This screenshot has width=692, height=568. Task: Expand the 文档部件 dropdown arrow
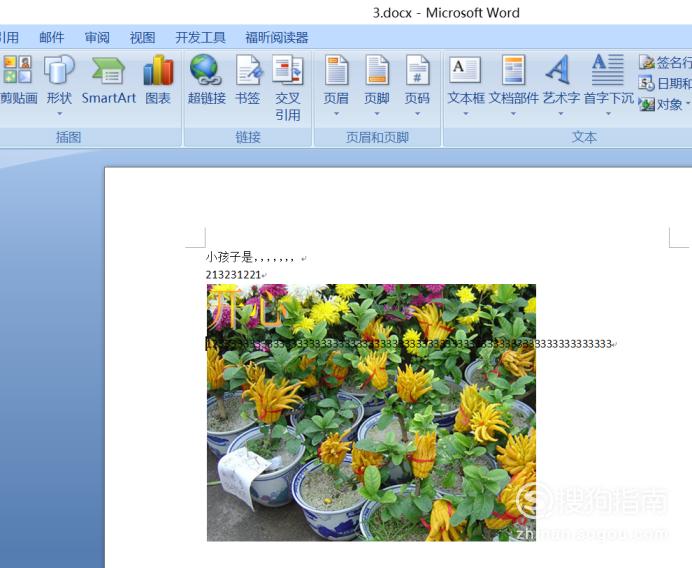pyautogui.click(x=513, y=114)
